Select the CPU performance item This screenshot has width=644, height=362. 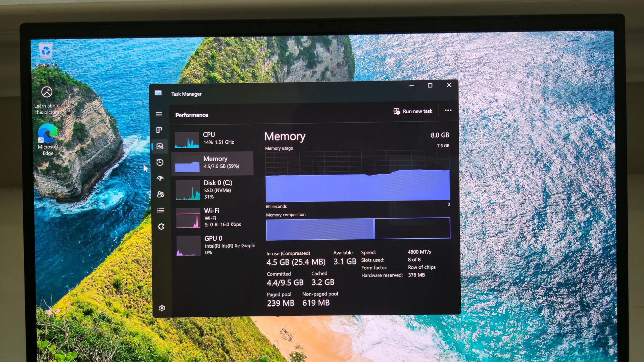pyautogui.click(x=213, y=139)
